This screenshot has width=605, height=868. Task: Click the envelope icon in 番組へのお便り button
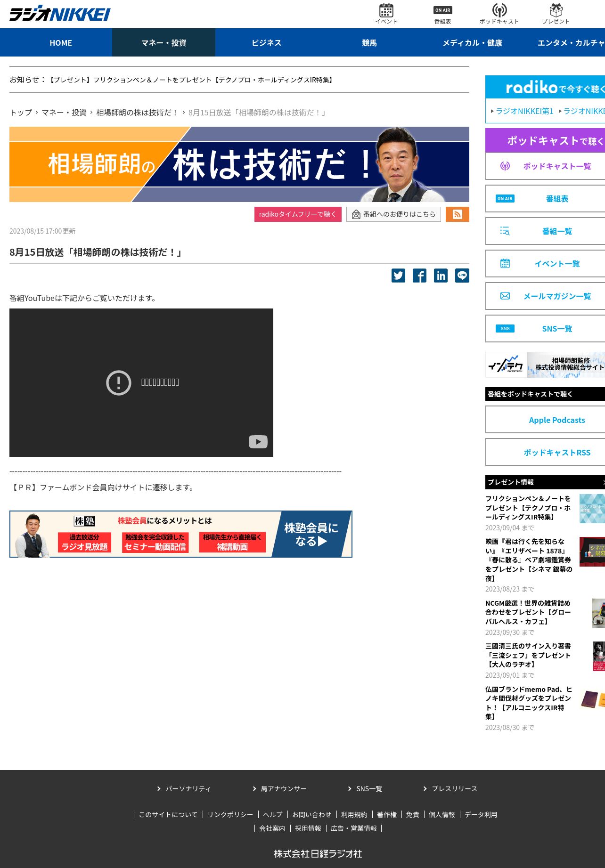point(356,215)
